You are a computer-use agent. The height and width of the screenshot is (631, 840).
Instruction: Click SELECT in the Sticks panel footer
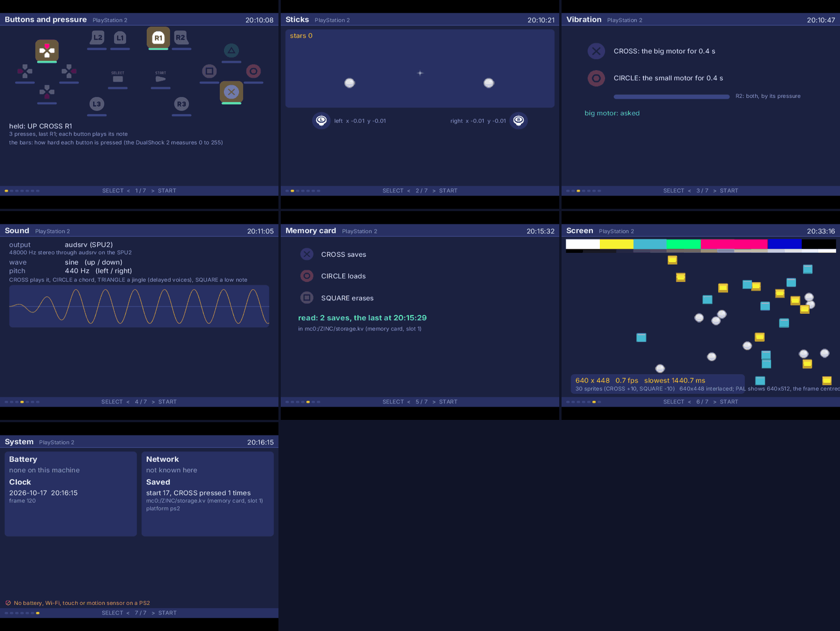[393, 191]
